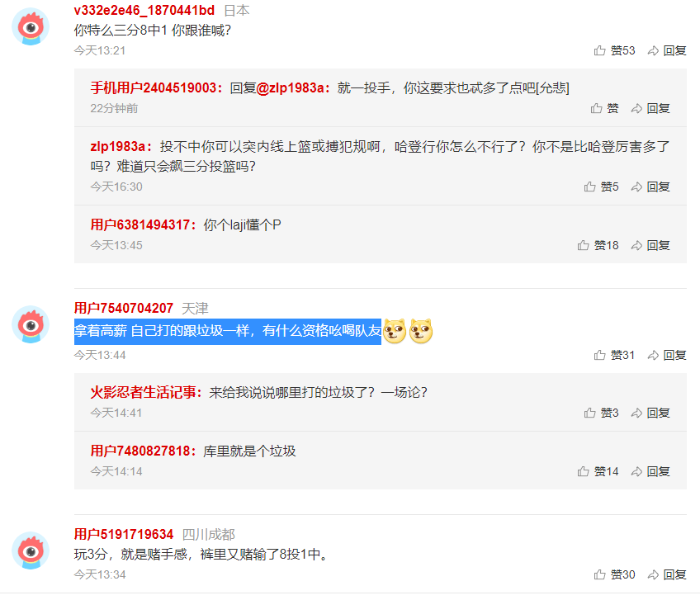Reply to 用户5191719634's comment from 13:34

coord(667,574)
